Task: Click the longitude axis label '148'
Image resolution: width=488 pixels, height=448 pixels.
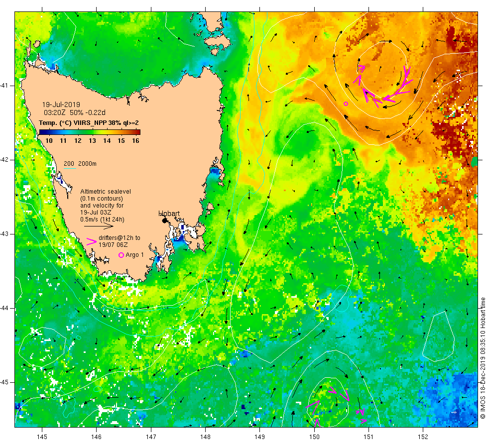Action: (x=205, y=437)
